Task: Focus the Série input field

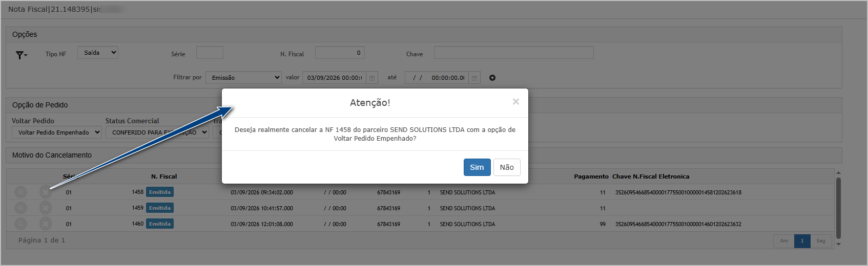Action: pos(210,53)
